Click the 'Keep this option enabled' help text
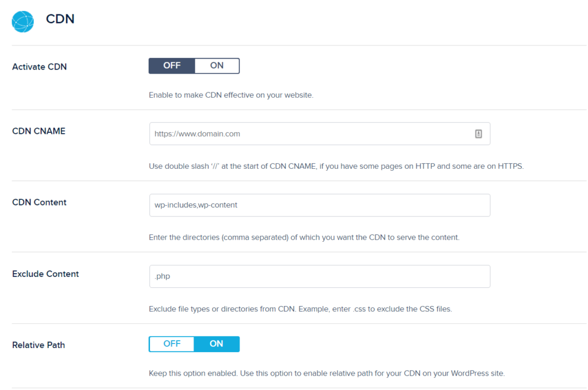Image resolution: width=588 pixels, height=390 pixels. point(326,373)
